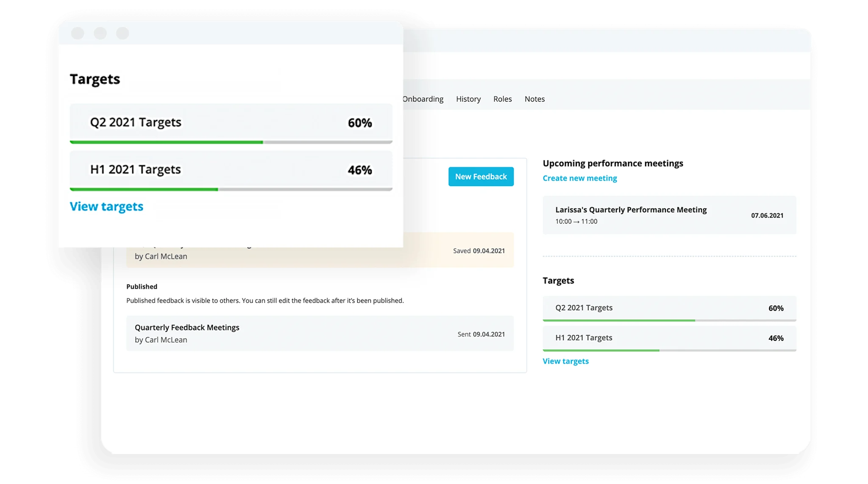Open published Quarterly Feedback Meetings entry

(320, 333)
